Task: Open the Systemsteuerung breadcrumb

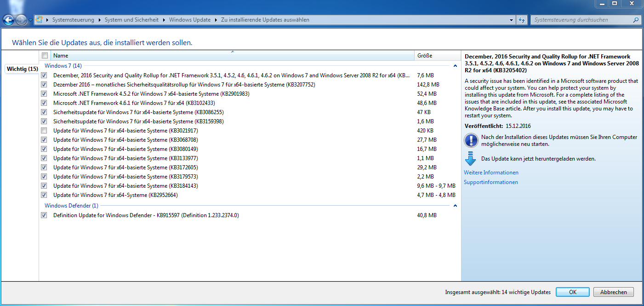Action: click(73, 20)
